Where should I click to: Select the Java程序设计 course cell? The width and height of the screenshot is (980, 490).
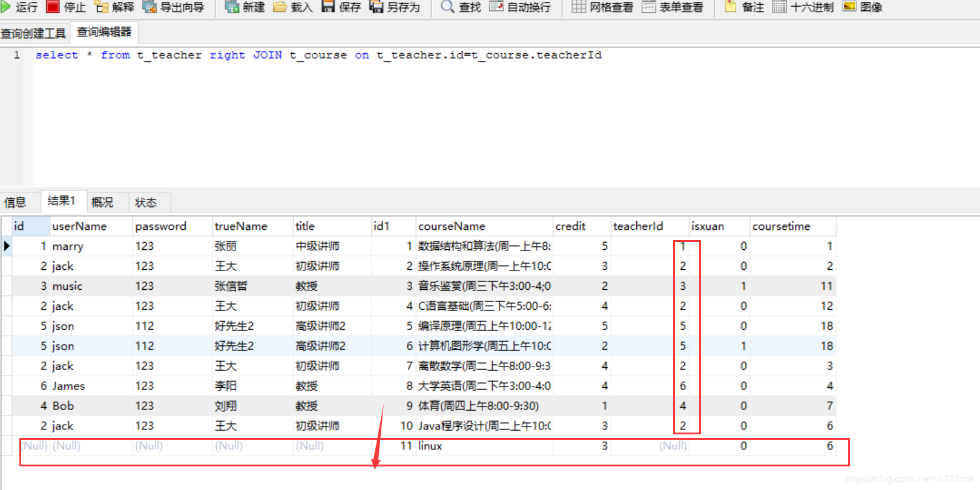(484, 426)
